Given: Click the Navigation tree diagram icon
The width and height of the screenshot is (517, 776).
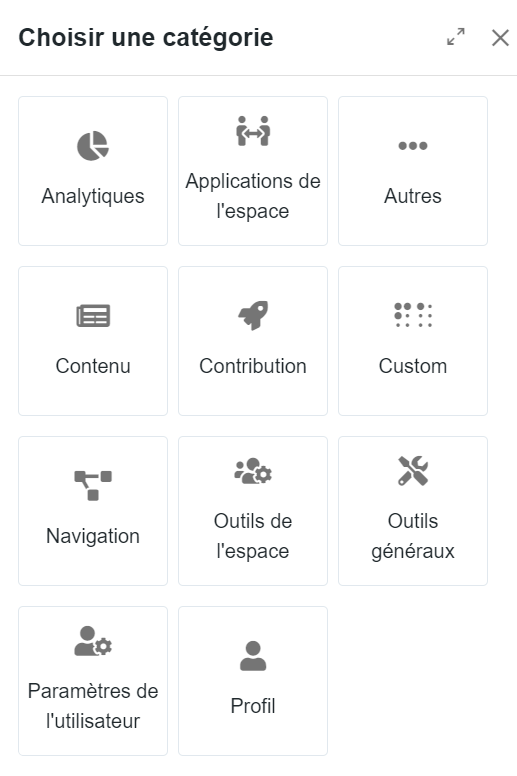Looking at the screenshot, I should click(x=93, y=485).
